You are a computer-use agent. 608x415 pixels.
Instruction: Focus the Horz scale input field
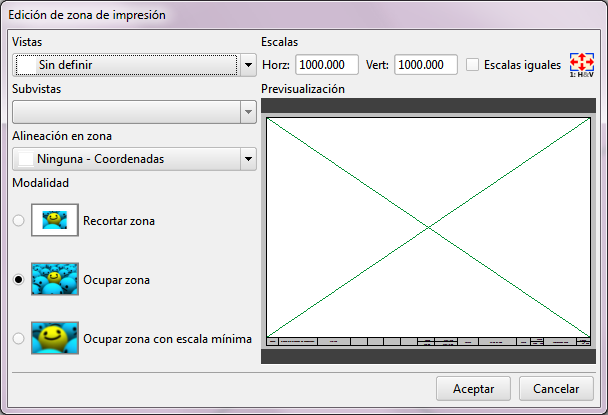click(x=326, y=65)
